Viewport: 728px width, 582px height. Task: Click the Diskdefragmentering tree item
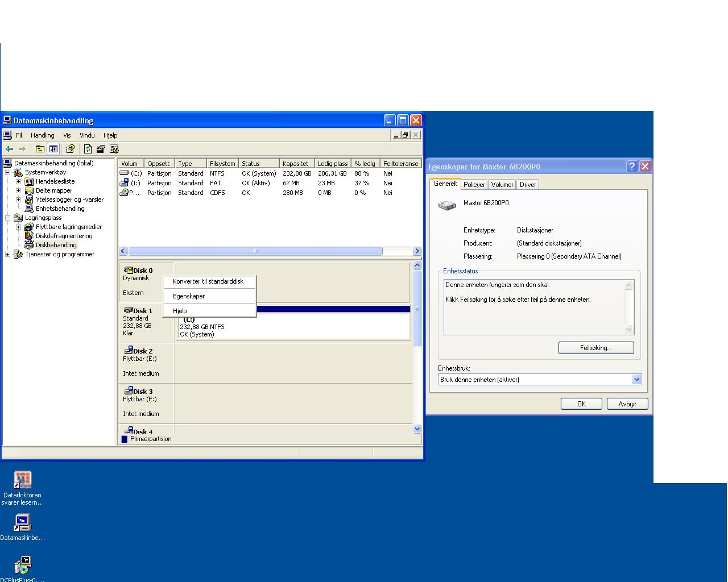pyautogui.click(x=63, y=236)
